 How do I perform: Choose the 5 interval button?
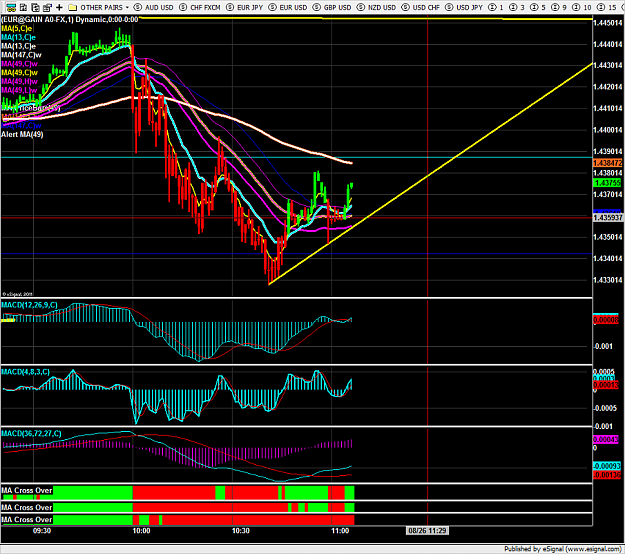pyautogui.click(x=538, y=7)
